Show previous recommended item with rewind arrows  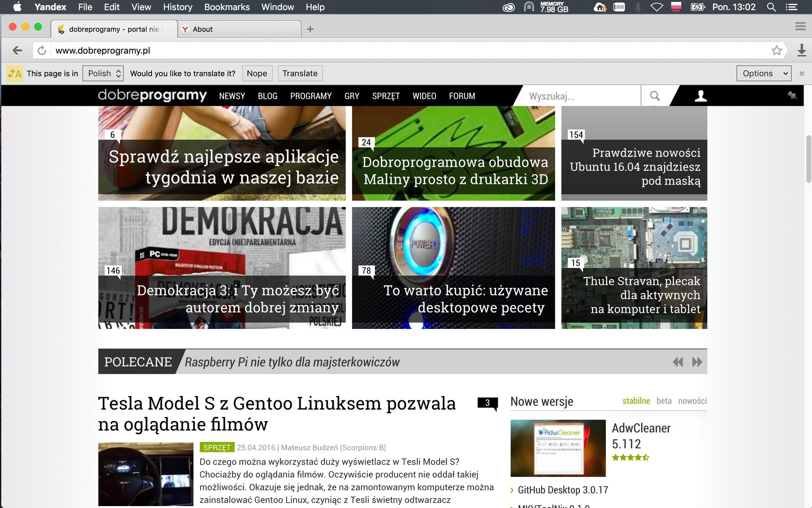[678, 362]
